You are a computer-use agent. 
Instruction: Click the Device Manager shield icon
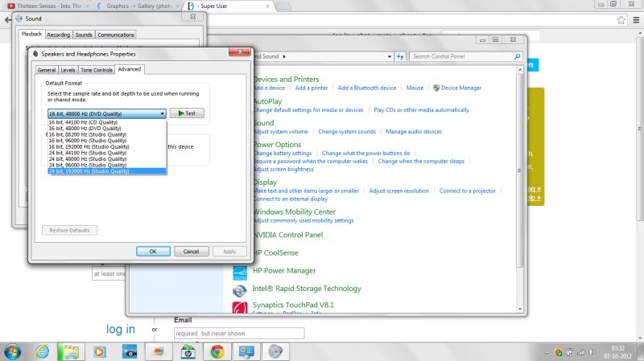tap(436, 88)
